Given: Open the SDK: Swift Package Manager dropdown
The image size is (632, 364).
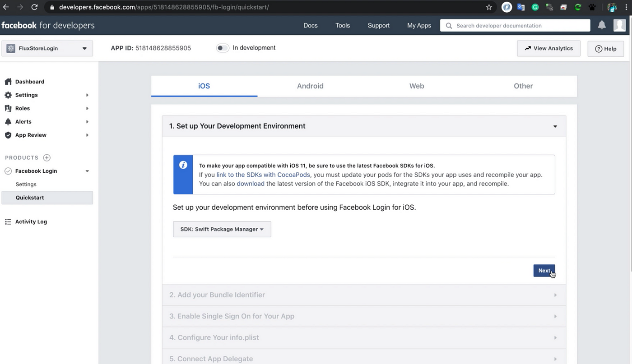Looking at the screenshot, I should click(222, 229).
